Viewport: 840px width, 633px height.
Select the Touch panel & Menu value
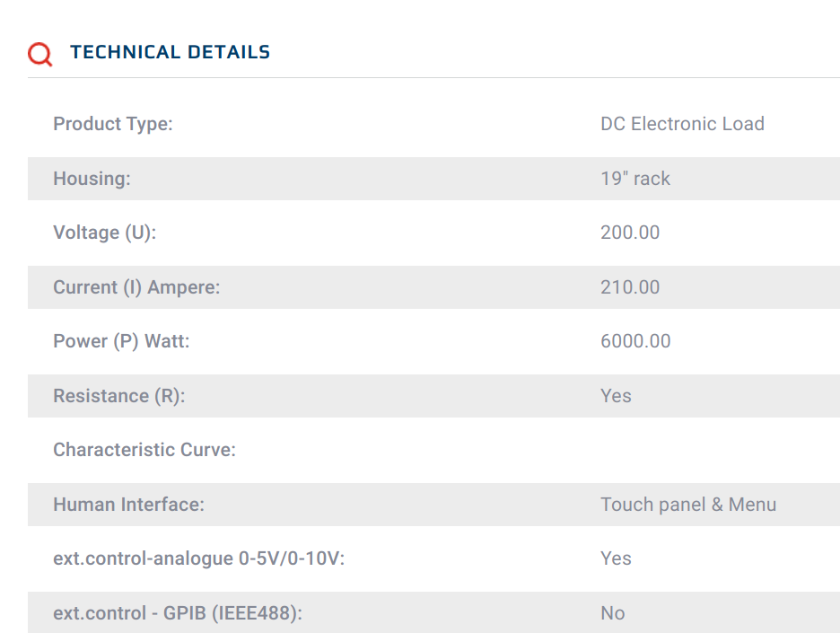click(687, 505)
